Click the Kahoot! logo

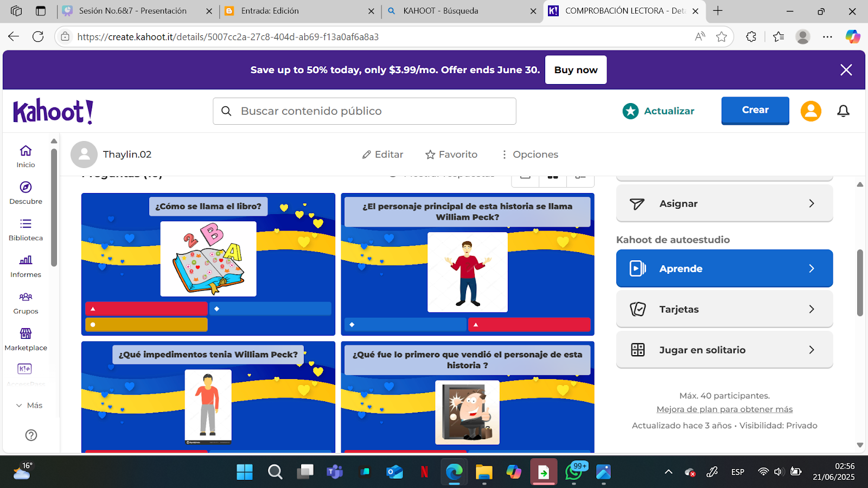(53, 111)
